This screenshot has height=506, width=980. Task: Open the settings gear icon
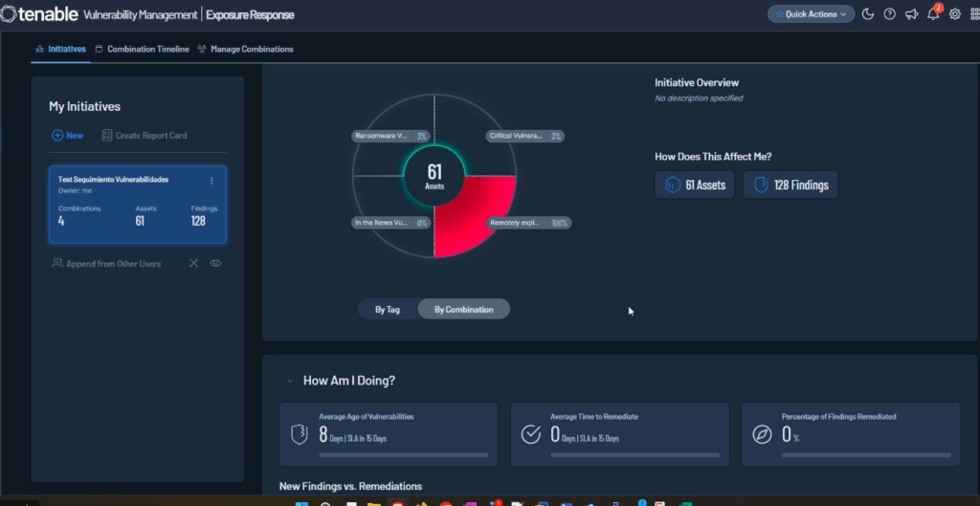click(954, 14)
